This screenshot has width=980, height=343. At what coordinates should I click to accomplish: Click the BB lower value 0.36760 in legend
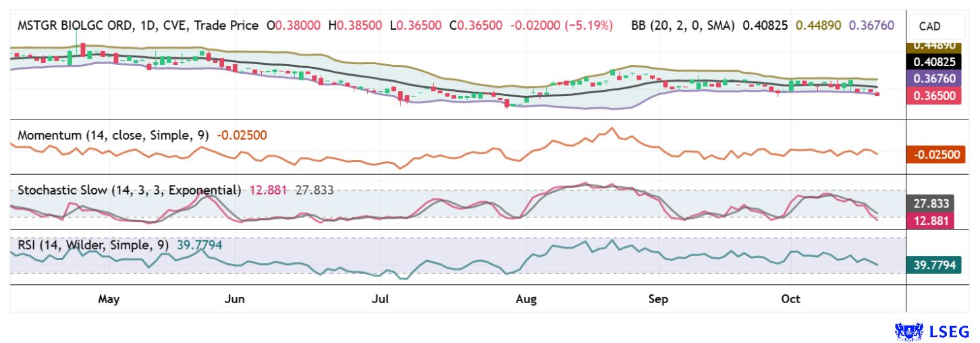pyautogui.click(x=872, y=26)
